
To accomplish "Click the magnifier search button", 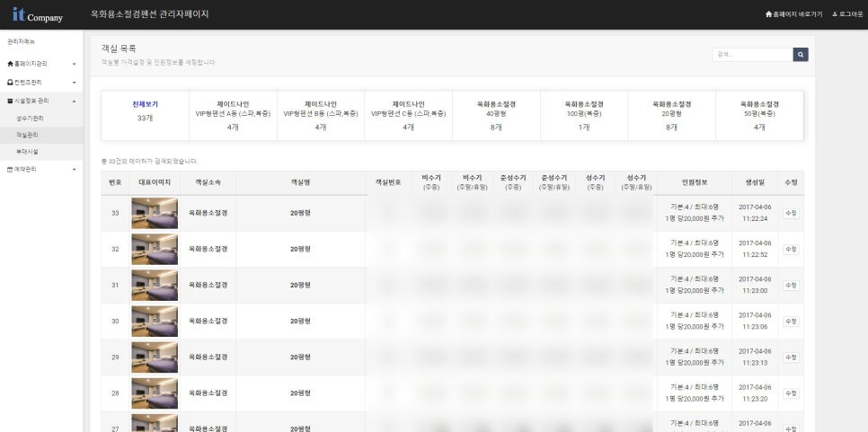I will click(801, 54).
